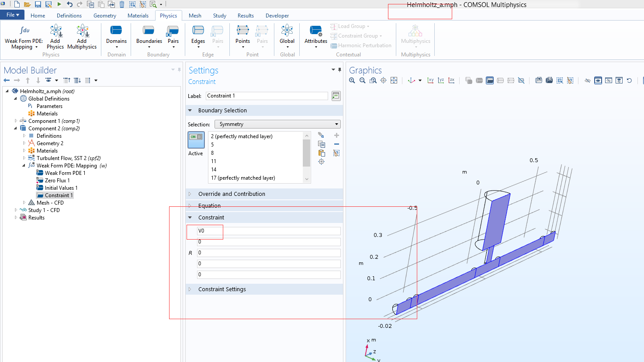Expand the Override and Contribution section
Image resolution: width=644 pixels, height=362 pixels.
[x=232, y=194]
